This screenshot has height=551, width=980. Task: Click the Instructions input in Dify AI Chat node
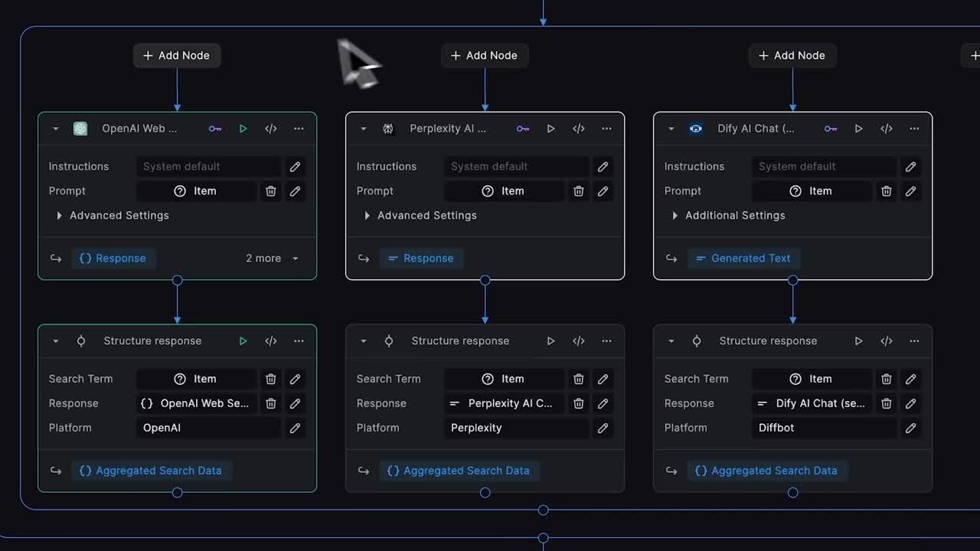[823, 167]
